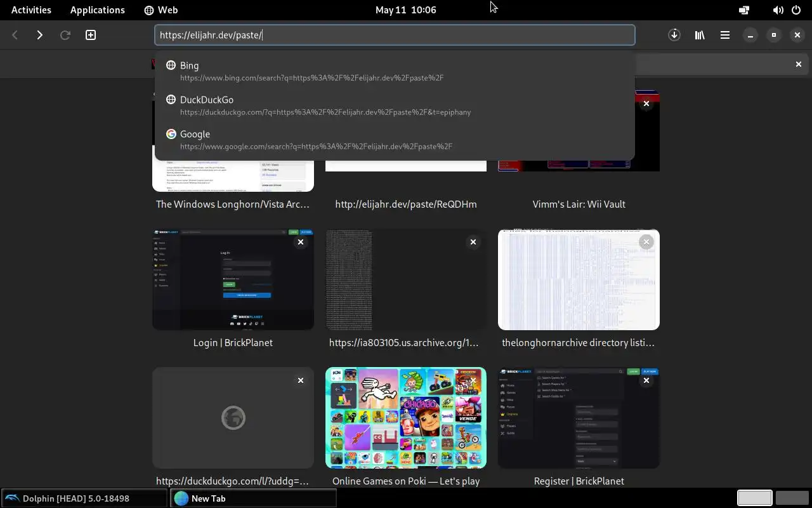This screenshot has height=508, width=812.
Task: Open the Applications menu
Action: pos(97,10)
